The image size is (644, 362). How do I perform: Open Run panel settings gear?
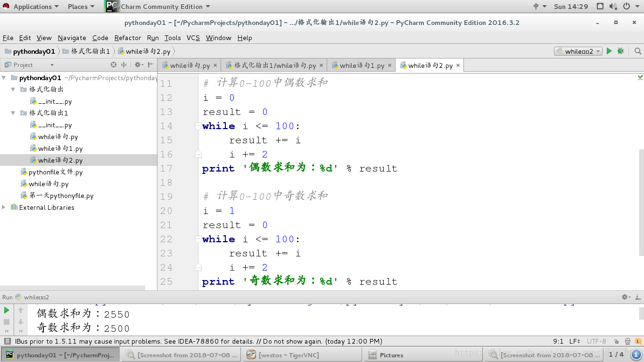626,297
